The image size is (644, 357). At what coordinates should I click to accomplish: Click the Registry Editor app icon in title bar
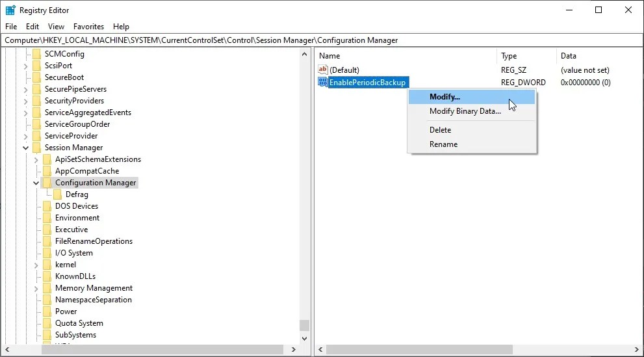coord(10,10)
